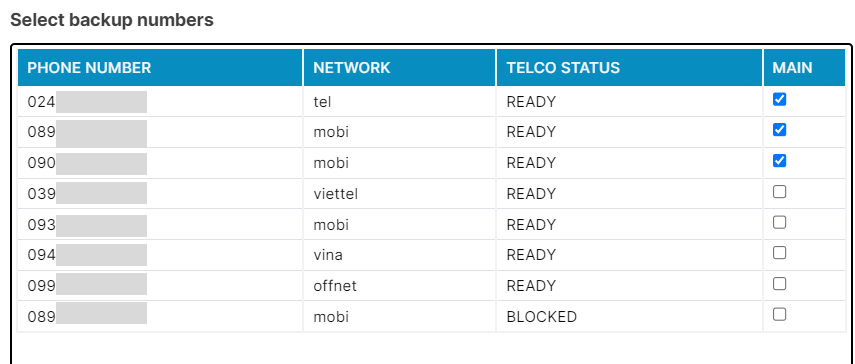Click the MAIN column header

pos(804,68)
